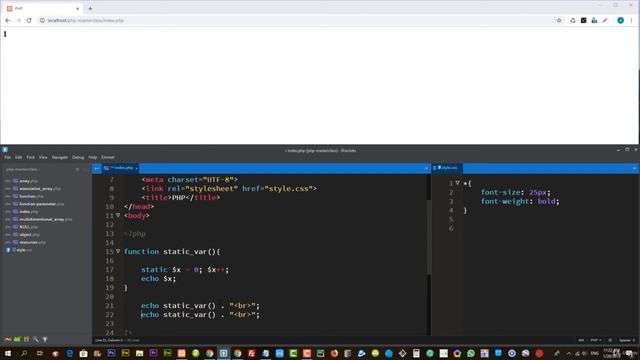The image size is (640, 360).
Task: Click the back arrow left of index.php tab
Action: [x=96, y=168]
